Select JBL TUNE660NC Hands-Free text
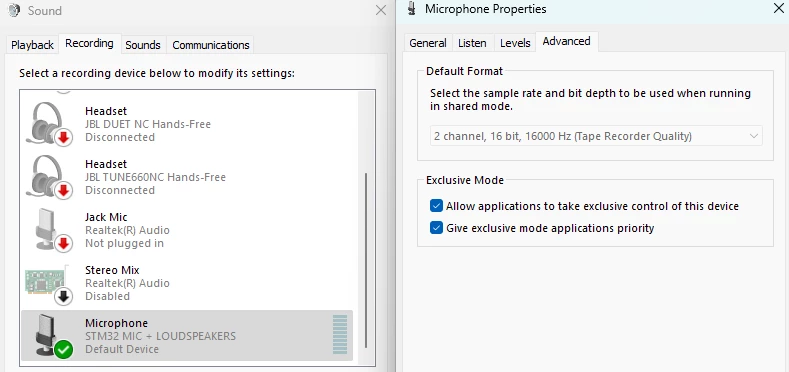The width and height of the screenshot is (789, 372). click(155, 177)
